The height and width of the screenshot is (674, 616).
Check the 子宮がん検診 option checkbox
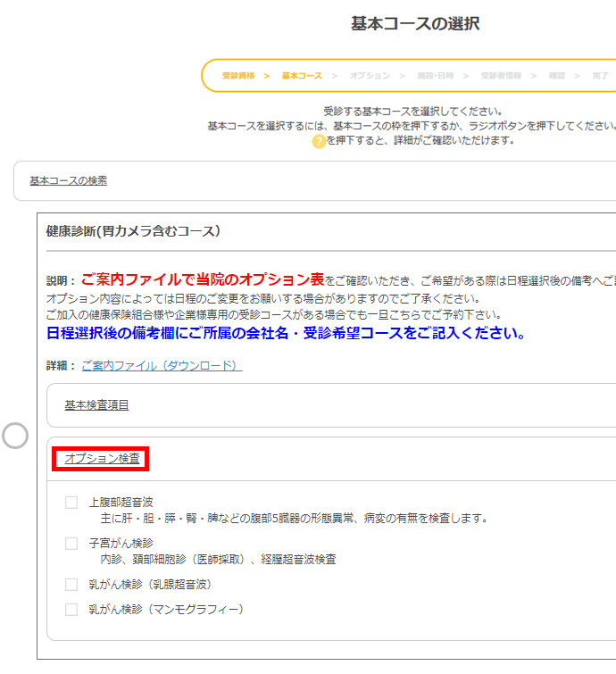(x=71, y=544)
